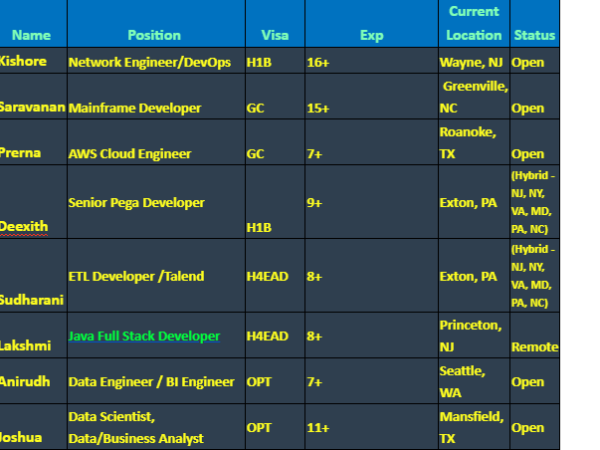600x450 pixels.
Task: Click the Status column header
Action: pyautogui.click(x=535, y=24)
